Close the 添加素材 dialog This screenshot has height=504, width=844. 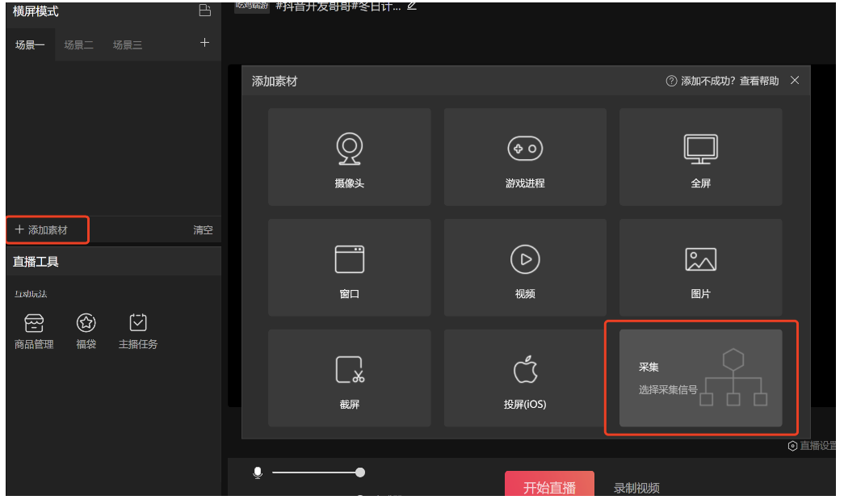click(795, 80)
